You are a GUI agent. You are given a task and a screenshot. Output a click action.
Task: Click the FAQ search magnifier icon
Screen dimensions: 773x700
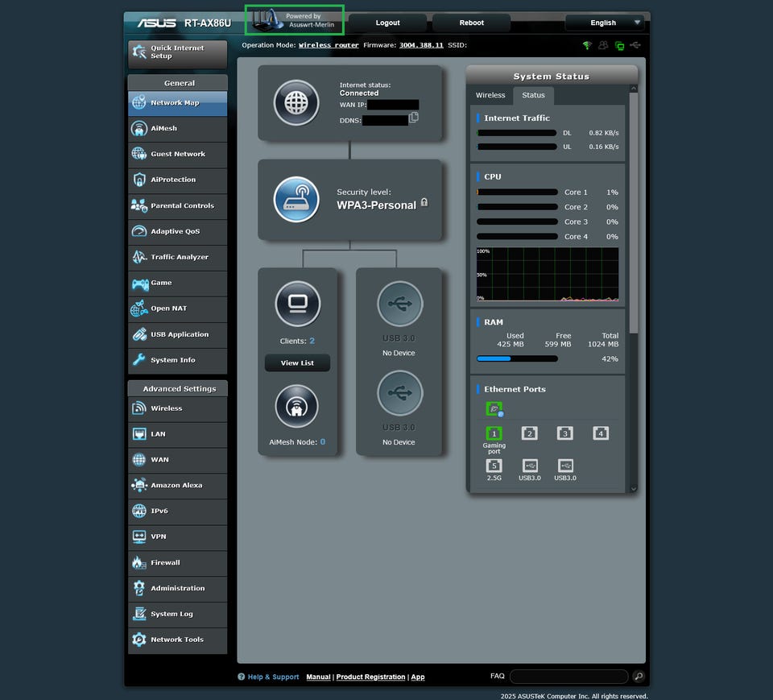coord(639,677)
